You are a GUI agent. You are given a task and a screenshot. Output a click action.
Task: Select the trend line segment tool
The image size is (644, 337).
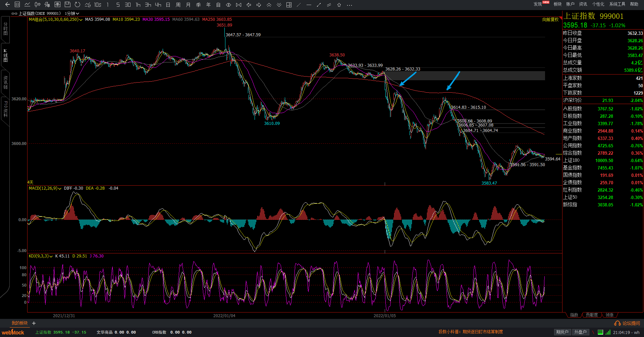(x=319, y=5)
